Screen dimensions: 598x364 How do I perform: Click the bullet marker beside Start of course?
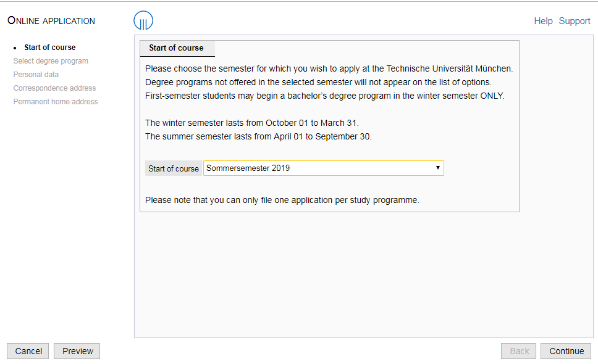coord(15,48)
